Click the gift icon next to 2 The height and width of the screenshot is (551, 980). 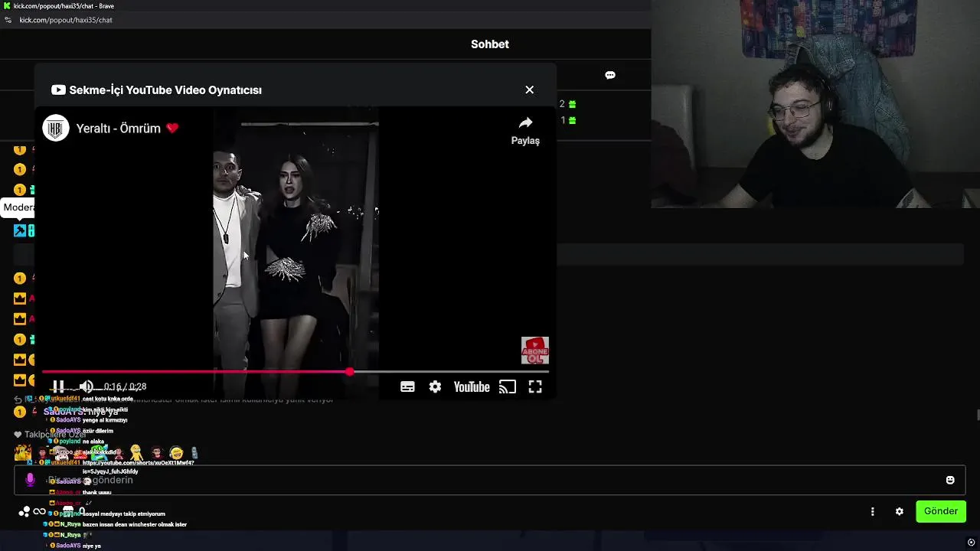coord(572,104)
